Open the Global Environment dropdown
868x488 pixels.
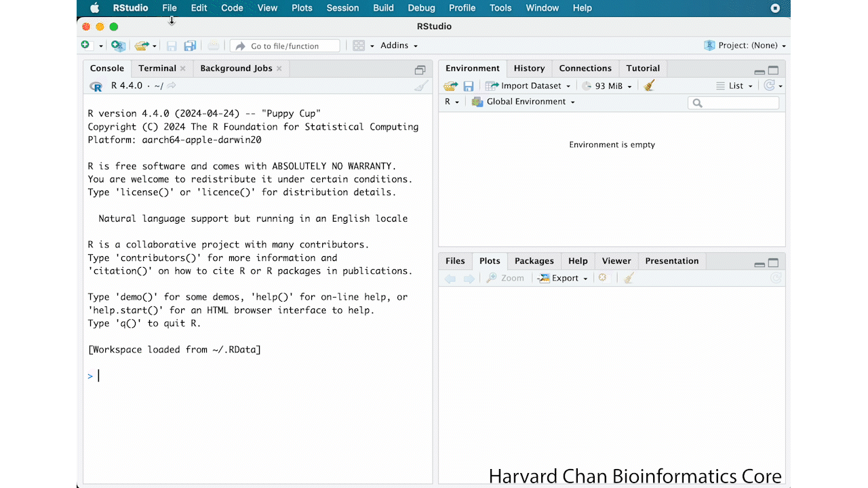click(x=524, y=102)
